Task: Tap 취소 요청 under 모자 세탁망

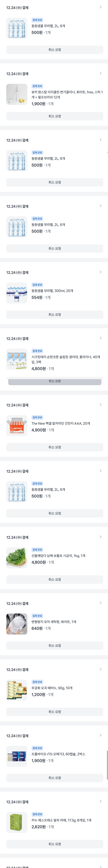Action: point(55,646)
